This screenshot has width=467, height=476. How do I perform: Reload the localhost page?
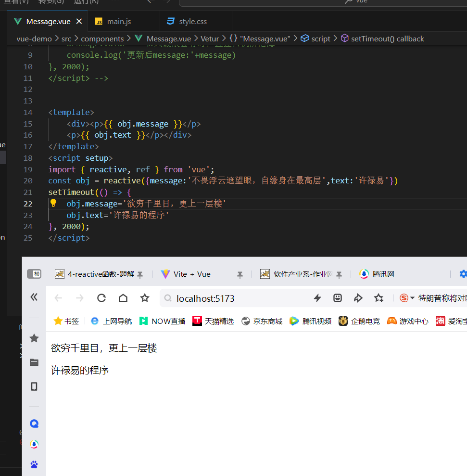tap(101, 298)
